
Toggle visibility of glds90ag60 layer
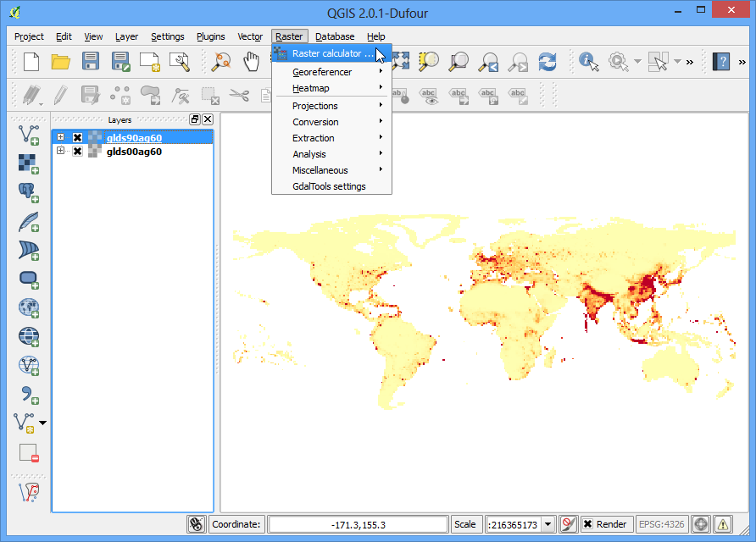[x=77, y=137]
